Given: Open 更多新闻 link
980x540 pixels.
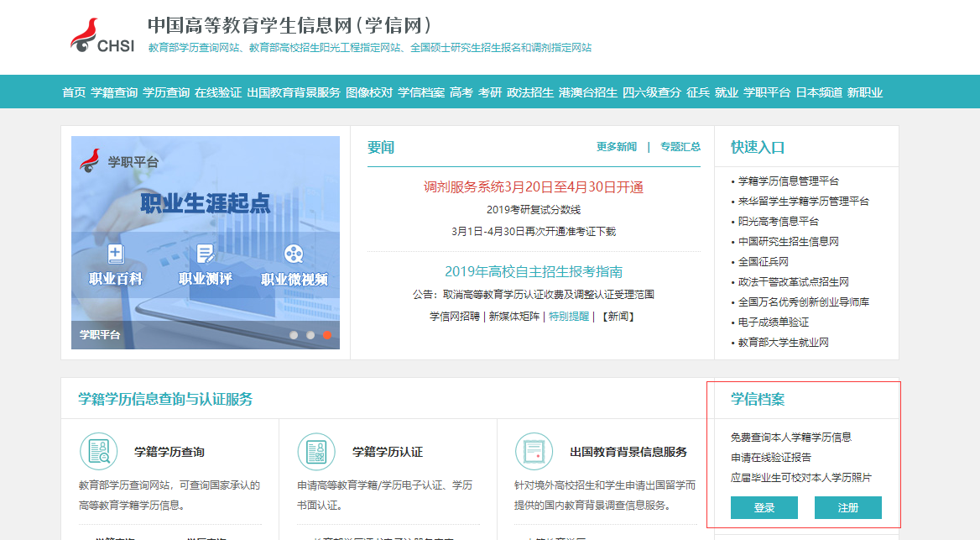Looking at the screenshot, I should pyautogui.click(x=616, y=146).
